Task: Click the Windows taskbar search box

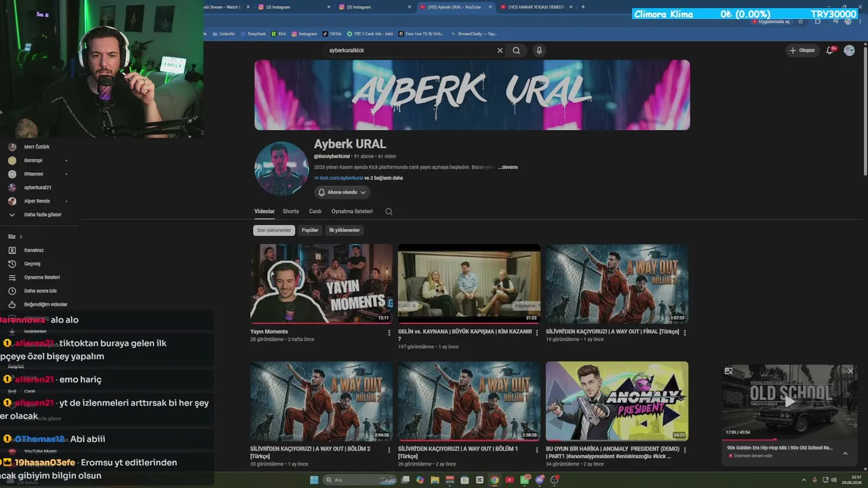Action: (x=359, y=480)
